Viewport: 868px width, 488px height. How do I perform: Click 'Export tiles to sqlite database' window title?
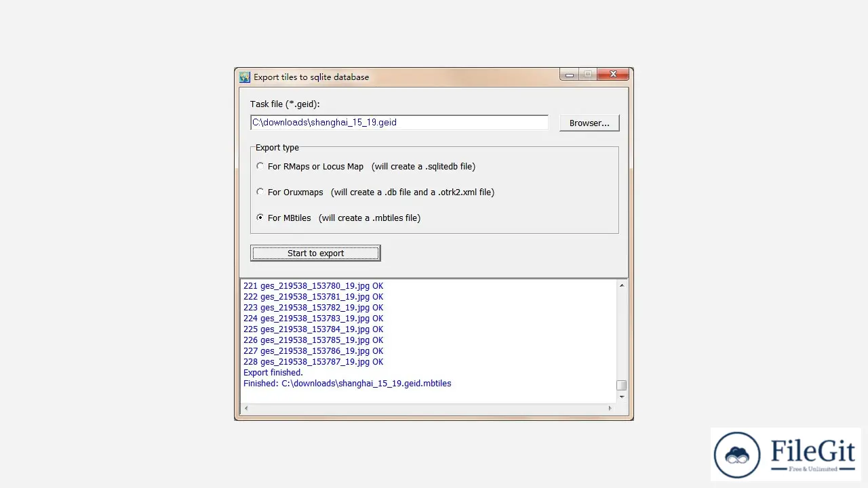[311, 77]
